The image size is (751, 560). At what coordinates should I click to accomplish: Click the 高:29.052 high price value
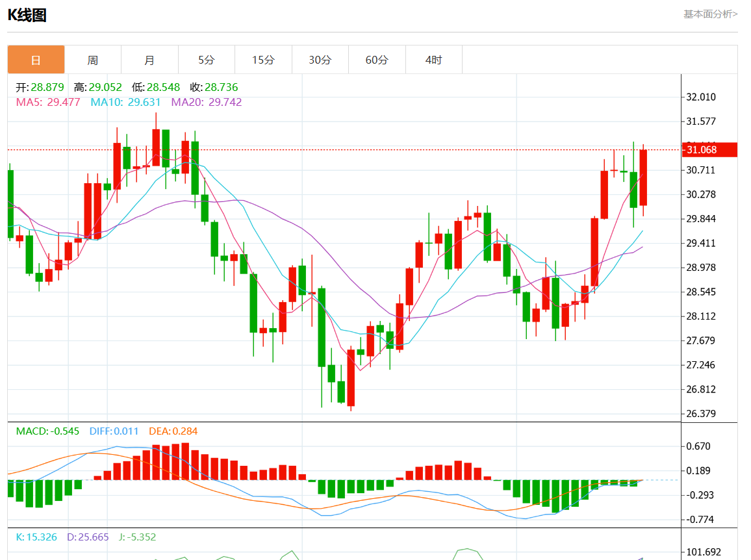(x=97, y=87)
